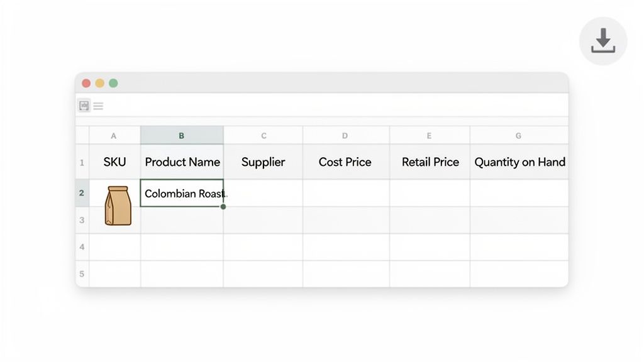The width and height of the screenshot is (644, 362).
Task: Select column header G
Action: (519, 135)
